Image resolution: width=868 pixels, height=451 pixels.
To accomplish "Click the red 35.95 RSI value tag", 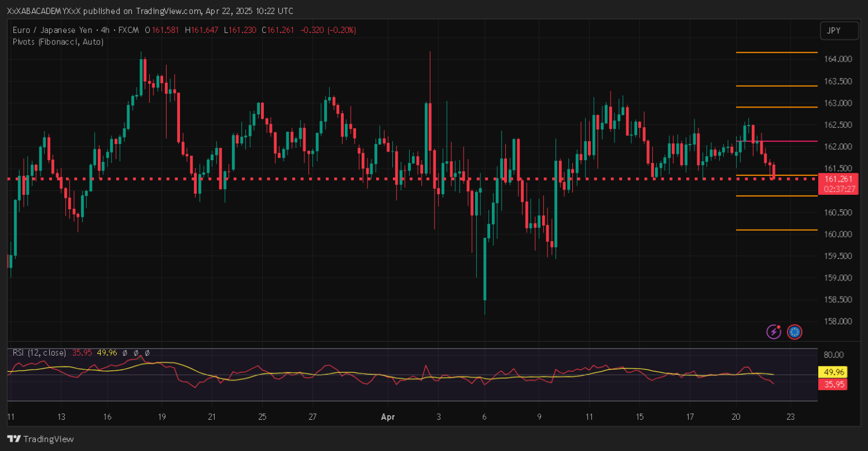I will tap(833, 384).
